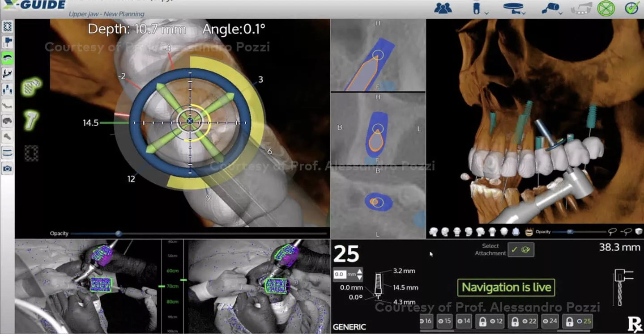Click the Select Attachment button
This screenshot has width=644, height=334.
tap(521, 250)
